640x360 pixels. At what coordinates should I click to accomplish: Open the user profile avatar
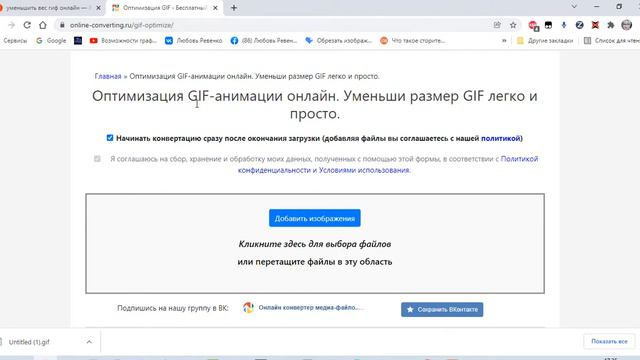(x=627, y=25)
